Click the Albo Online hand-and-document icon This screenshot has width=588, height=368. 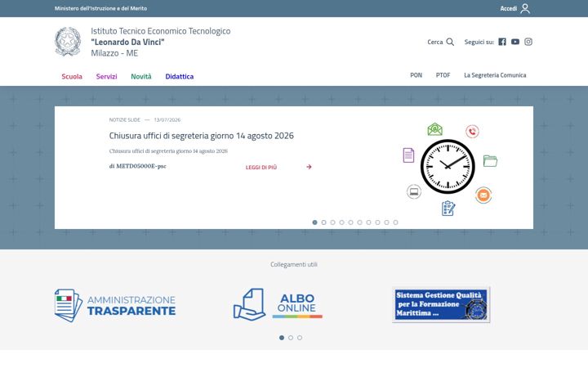pyautogui.click(x=249, y=304)
